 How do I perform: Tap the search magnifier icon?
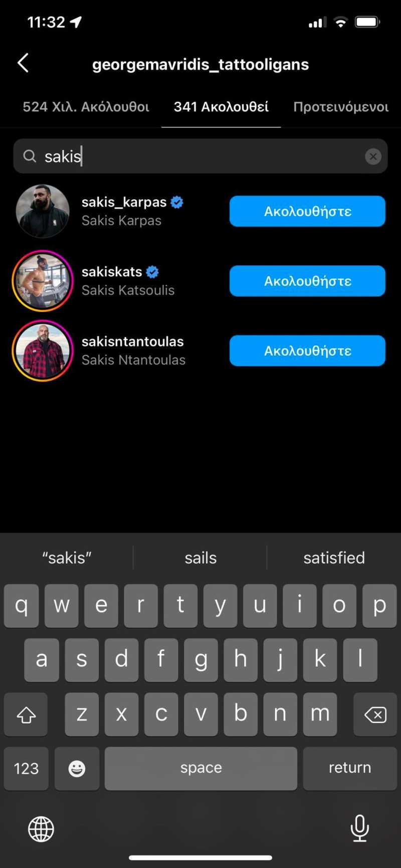[x=30, y=156]
